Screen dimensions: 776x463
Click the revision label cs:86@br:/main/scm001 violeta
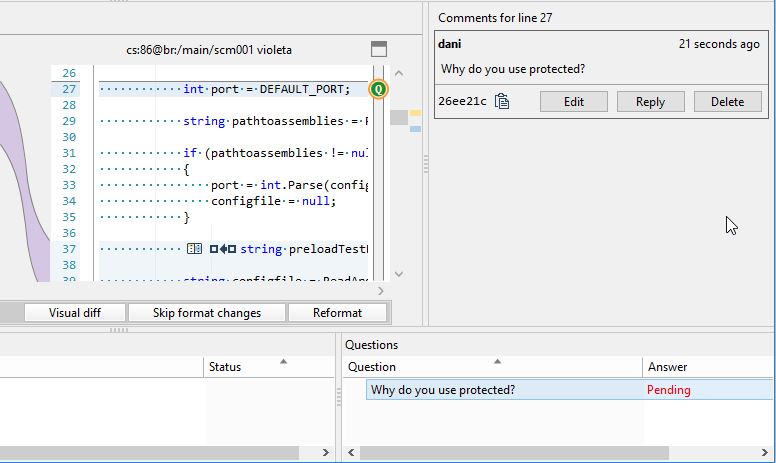pyautogui.click(x=209, y=50)
